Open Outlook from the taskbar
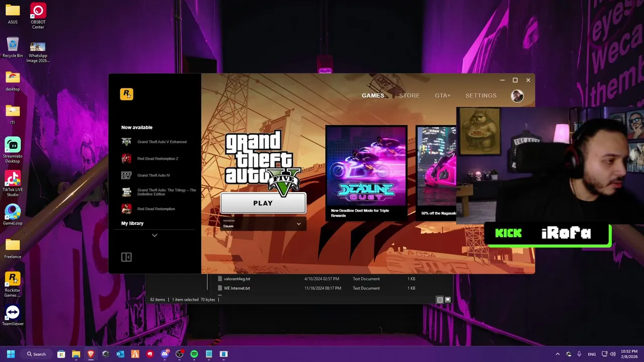The width and height of the screenshot is (644, 362). click(x=120, y=354)
